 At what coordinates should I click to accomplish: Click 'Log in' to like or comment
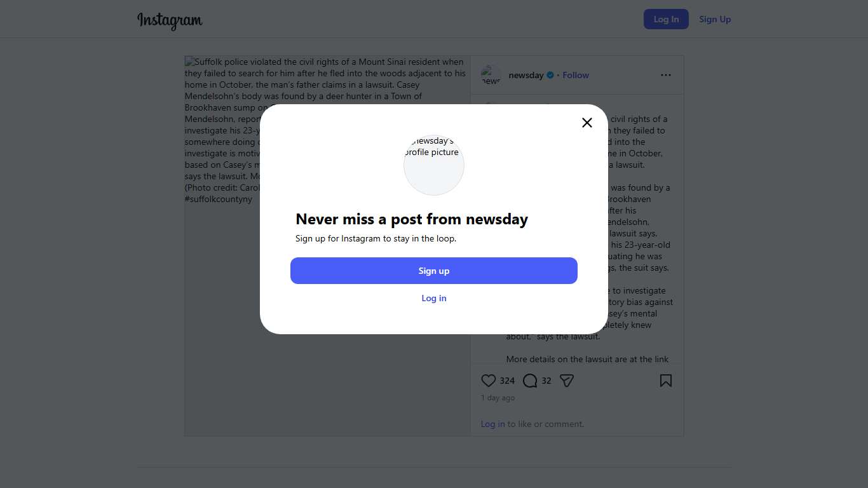pos(492,424)
